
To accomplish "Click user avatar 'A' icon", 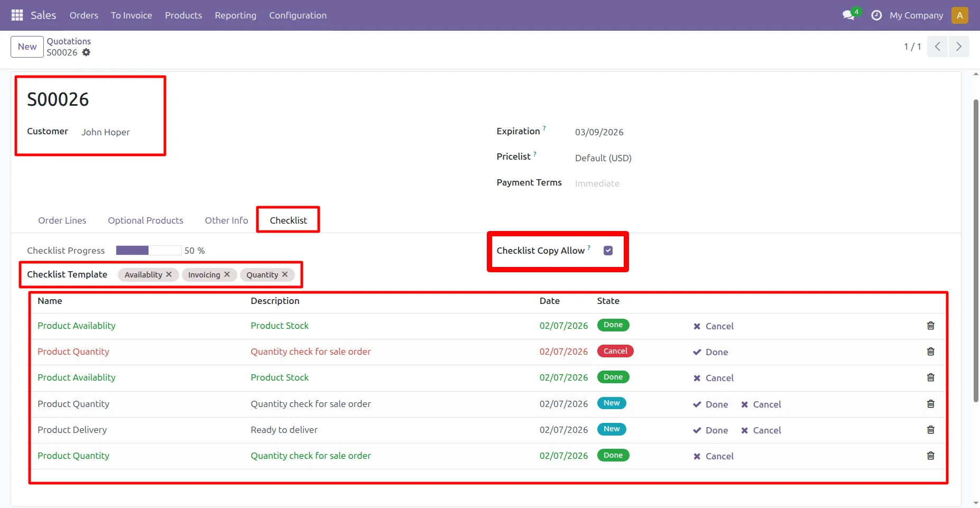I will coord(959,15).
